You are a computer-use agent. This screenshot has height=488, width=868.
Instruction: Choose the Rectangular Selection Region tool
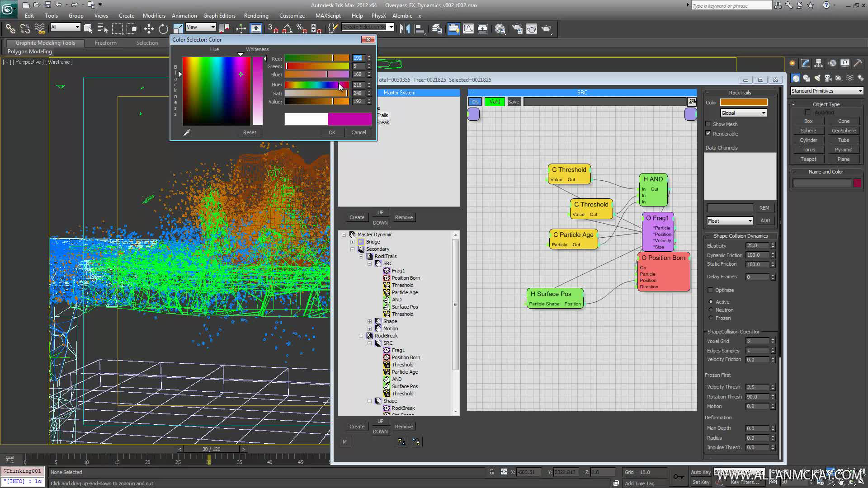[117, 28]
